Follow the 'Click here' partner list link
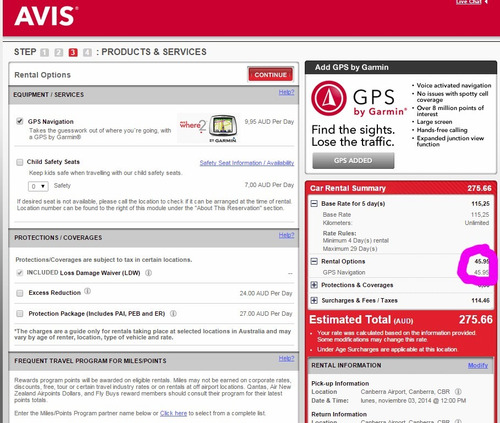 (173, 413)
